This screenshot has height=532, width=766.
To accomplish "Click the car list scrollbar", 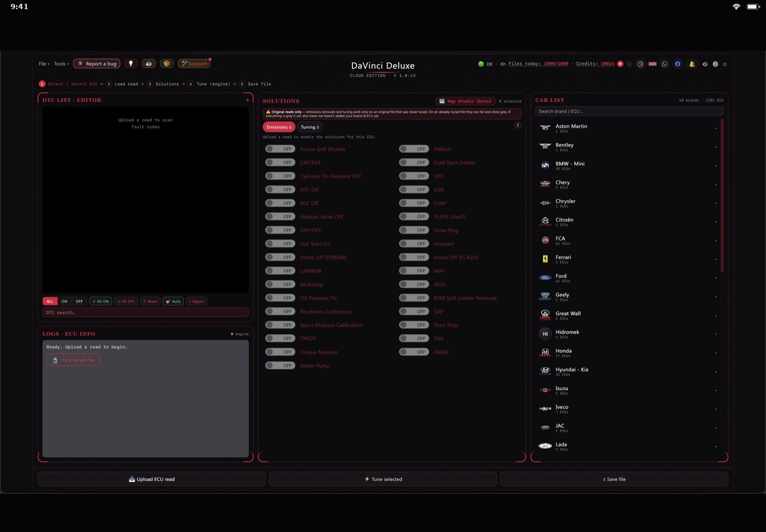I will 722,196.
